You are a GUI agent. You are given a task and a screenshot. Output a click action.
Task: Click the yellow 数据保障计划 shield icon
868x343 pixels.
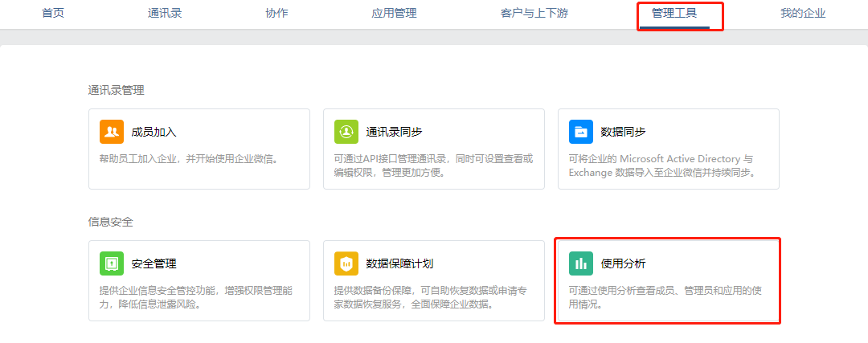click(346, 263)
